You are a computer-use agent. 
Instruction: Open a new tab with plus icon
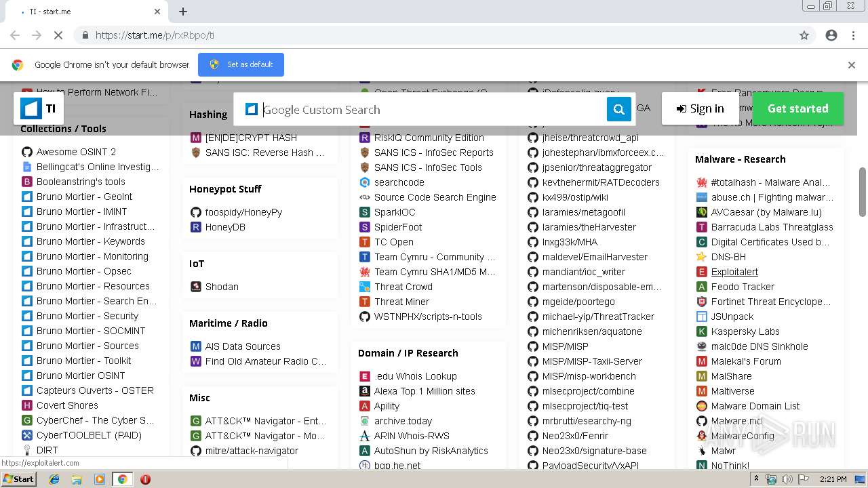coord(183,12)
